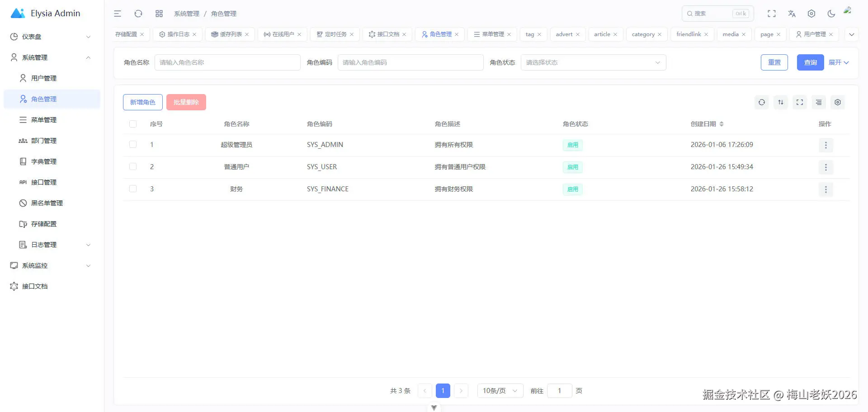
Task: Open user avatar in top right
Action: click(848, 10)
